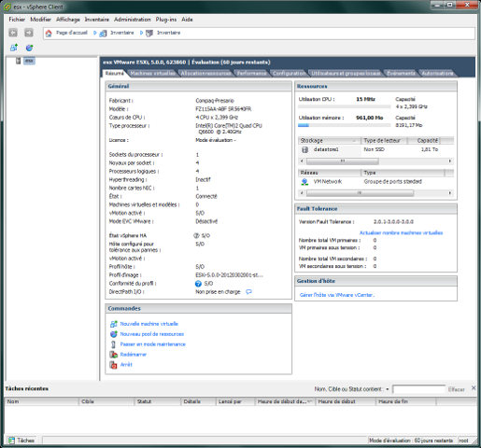Click the vSphere HA status question icon
The image size is (481, 448).
click(x=196, y=235)
